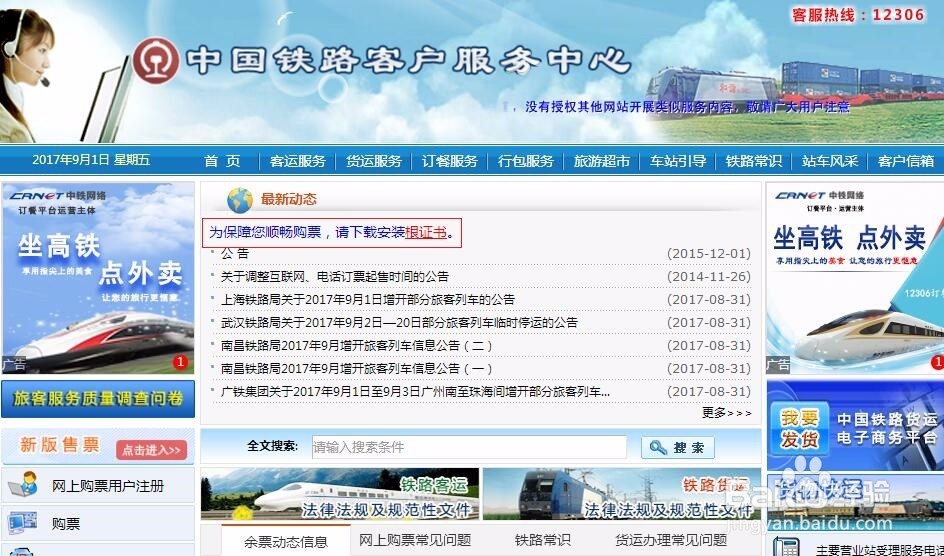
Task: Click the magnifier icon in search button
Action: [x=658, y=447]
